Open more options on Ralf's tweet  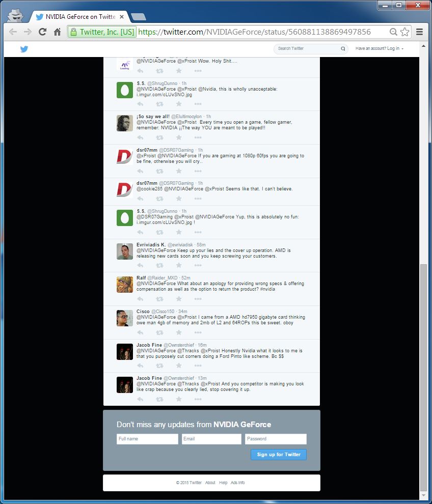pyautogui.click(x=198, y=299)
